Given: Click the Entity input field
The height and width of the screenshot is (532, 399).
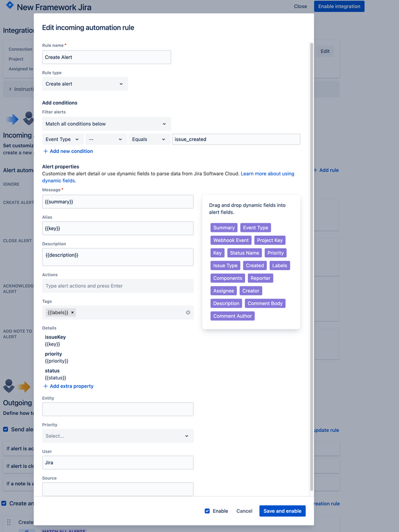Looking at the screenshot, I should click(118, 409).
